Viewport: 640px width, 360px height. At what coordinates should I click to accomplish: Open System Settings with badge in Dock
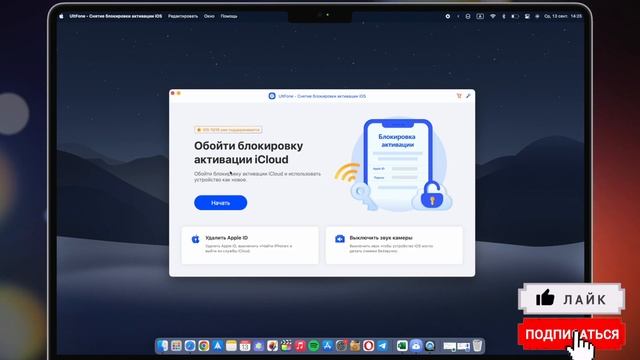coord(341,346)
